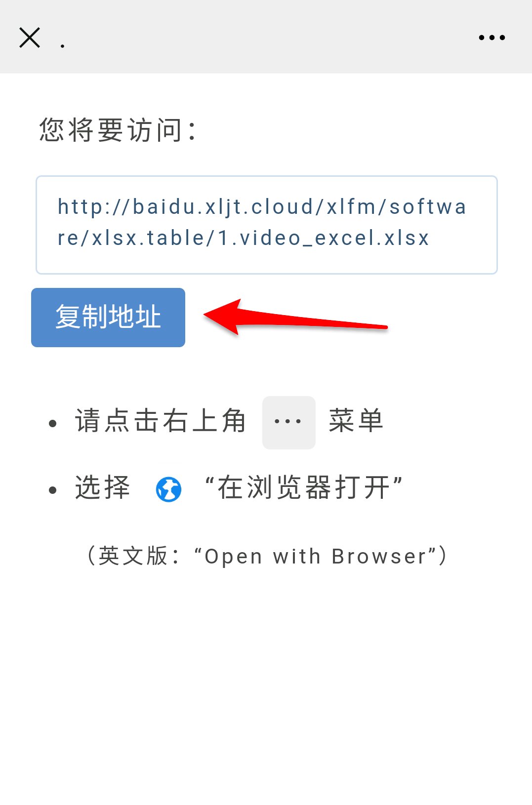Click the 菜单 label
This screenshot has height=805, width=532.
tap(356, 421)
